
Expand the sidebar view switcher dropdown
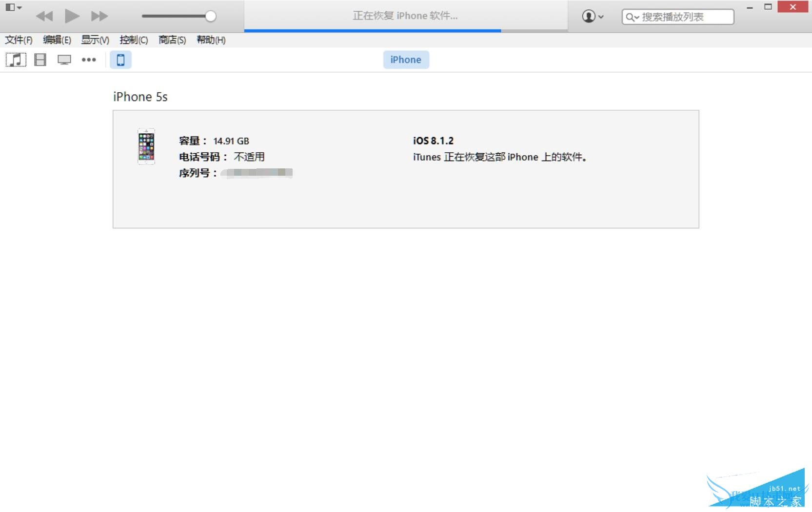coord(13,7)
